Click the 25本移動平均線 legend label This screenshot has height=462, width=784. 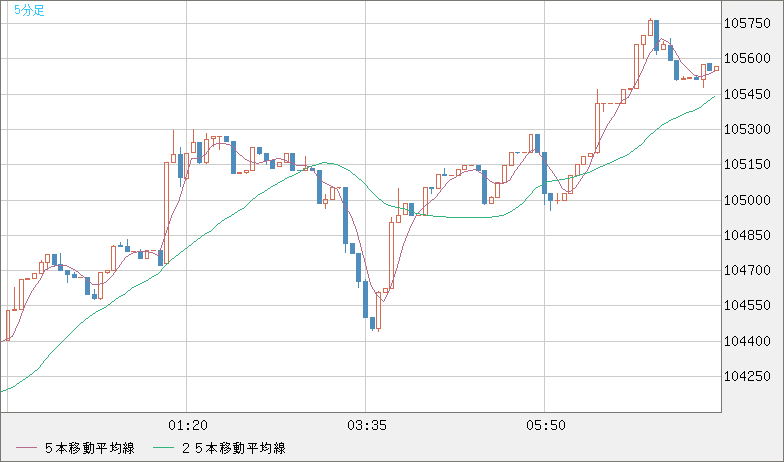pyautogui.click(x=234, y=448)
